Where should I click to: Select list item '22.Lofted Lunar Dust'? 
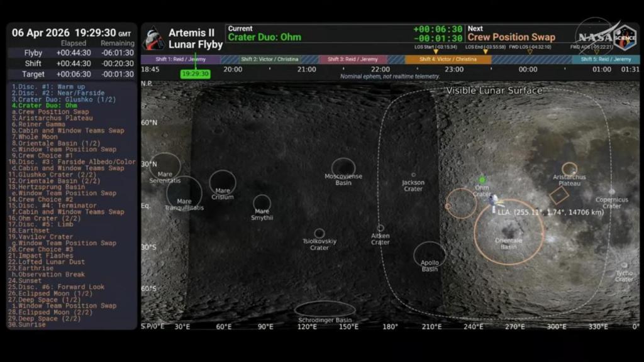[x=47, y=261]
